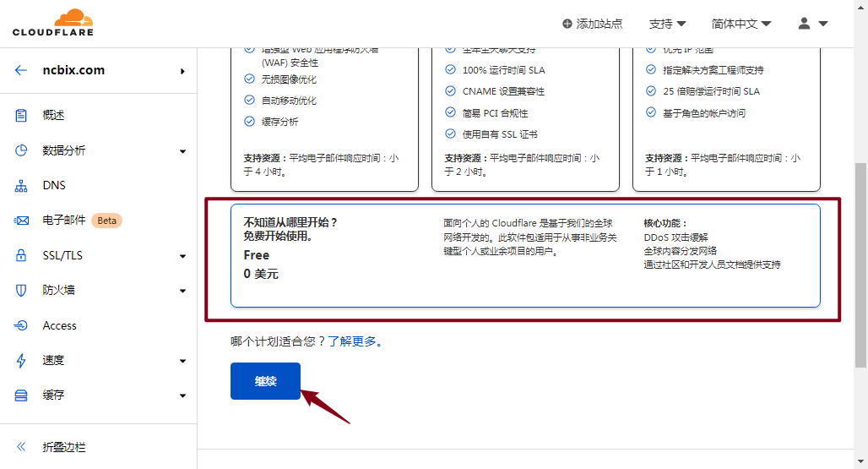Expand the 缓存 submenu arrow

[x=182, y=396]
